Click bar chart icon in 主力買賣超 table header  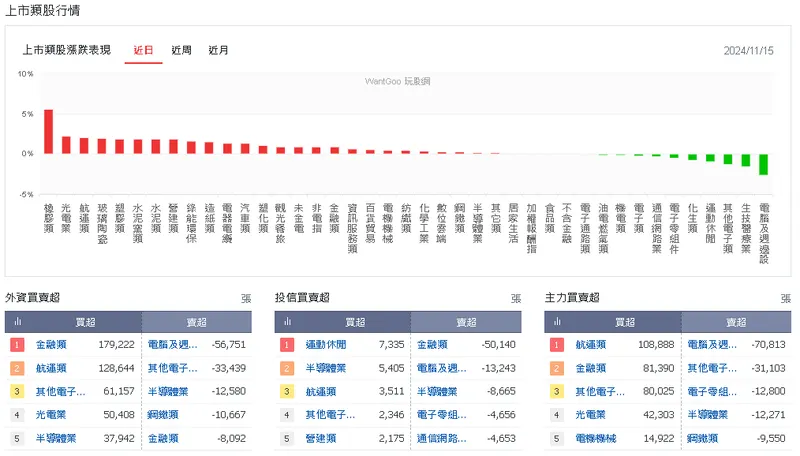point(557,321)
